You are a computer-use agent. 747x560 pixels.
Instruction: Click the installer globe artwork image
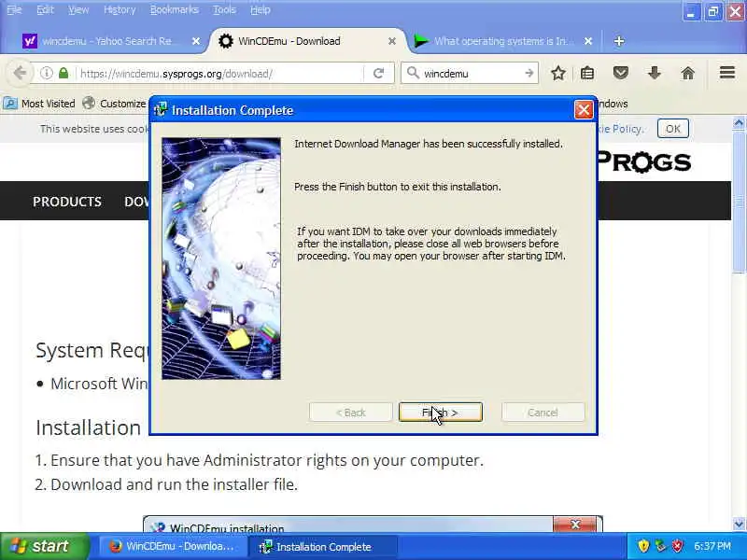click(221, 259)
